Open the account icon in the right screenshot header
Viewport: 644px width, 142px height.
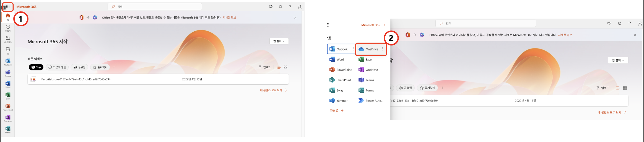[640, 23]
